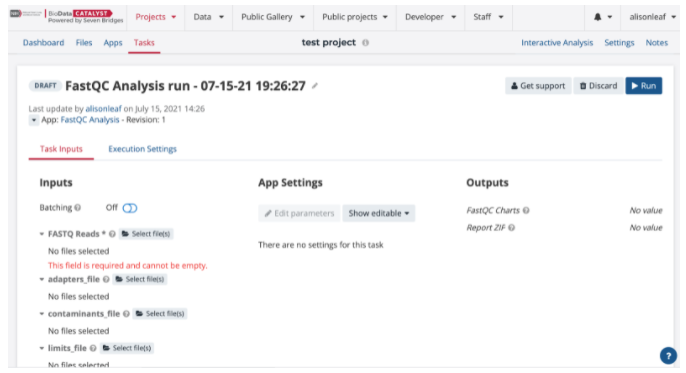
Task: Switch to Execution Settings tab
Action: click(x=143, y=149)
